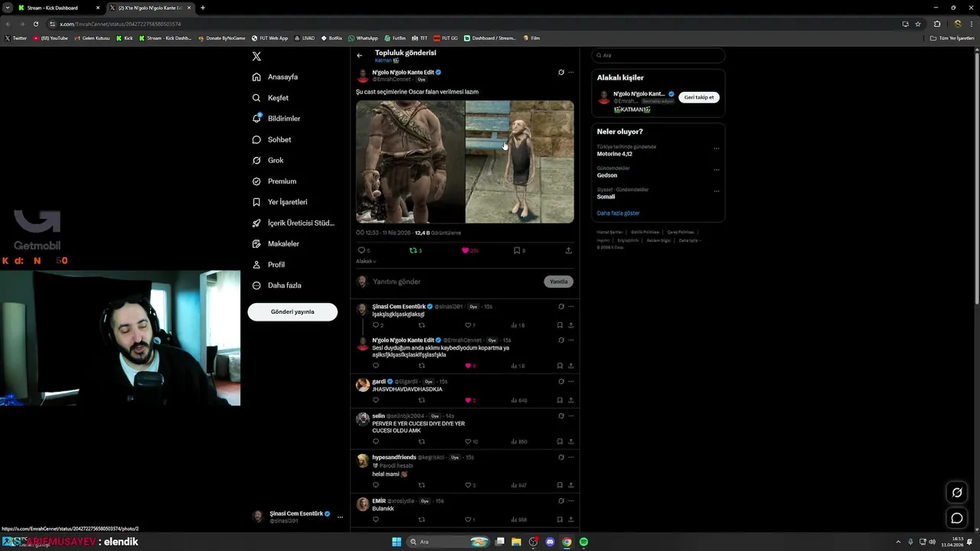Bookmark selin's comment

point(560,442)
